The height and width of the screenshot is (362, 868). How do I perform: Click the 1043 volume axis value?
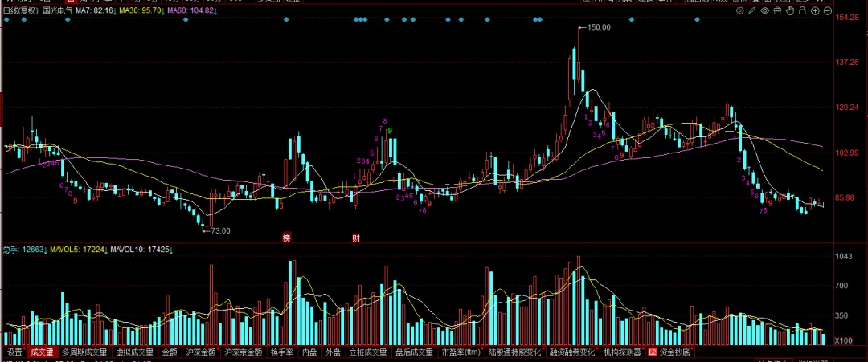pyautogui.click(x=844, y=256)
